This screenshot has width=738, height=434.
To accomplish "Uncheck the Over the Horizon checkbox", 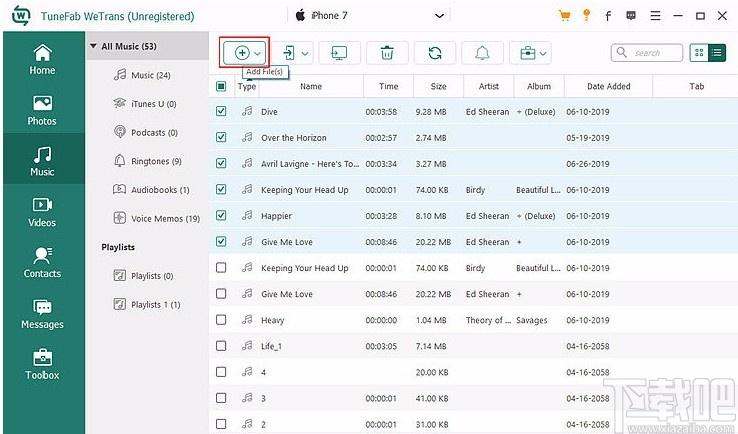I will [x=221, y=137].
